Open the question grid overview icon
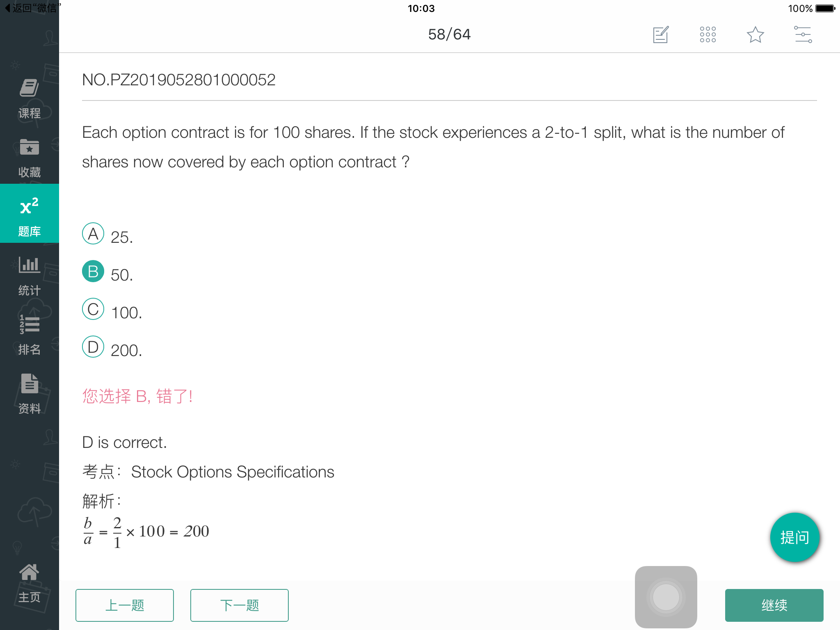This screenshot has width=840, height=630. (708, 34)
